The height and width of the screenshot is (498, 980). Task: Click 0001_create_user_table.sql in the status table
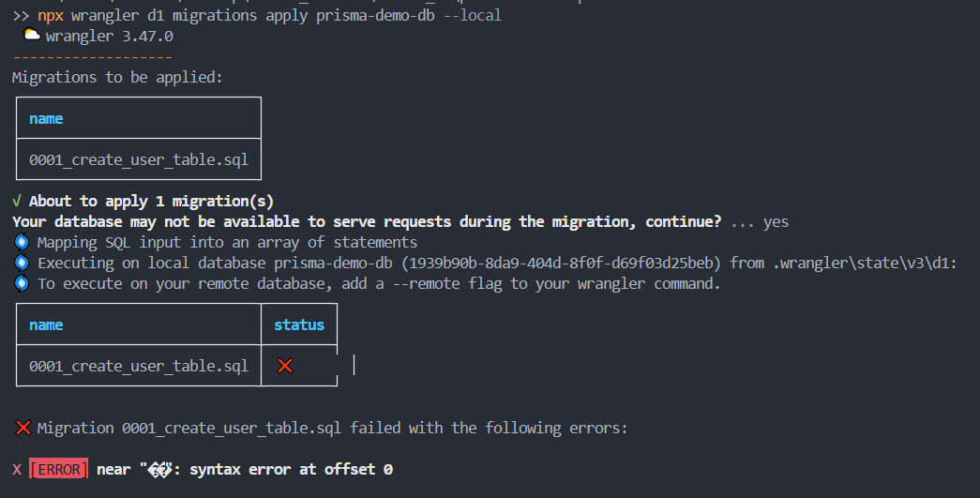pos(139,366)
